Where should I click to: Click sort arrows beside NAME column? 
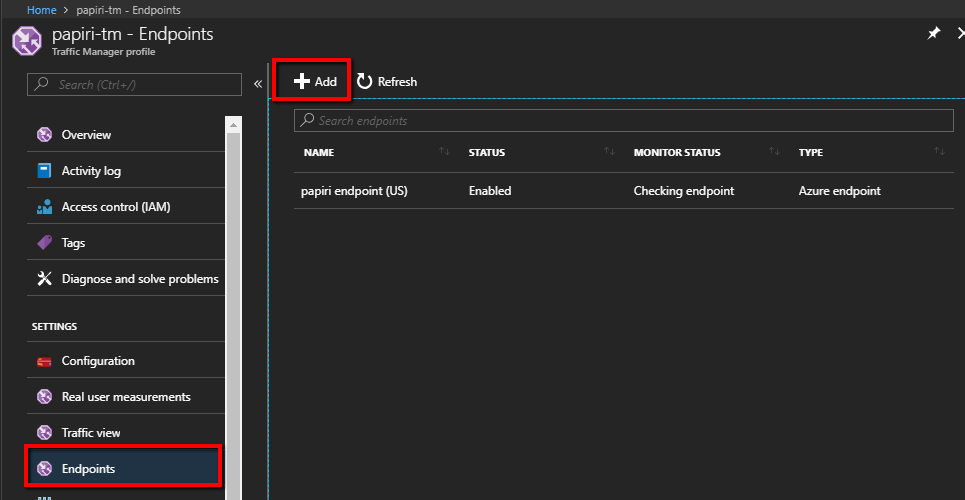(x=444, y=151)
